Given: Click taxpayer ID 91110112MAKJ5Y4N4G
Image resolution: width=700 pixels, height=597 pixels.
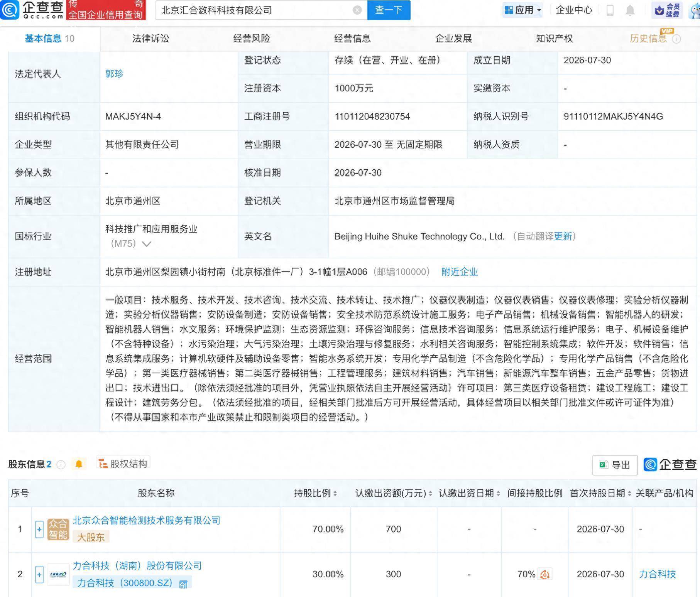Looking at the screenshot, I should point(613,116).
